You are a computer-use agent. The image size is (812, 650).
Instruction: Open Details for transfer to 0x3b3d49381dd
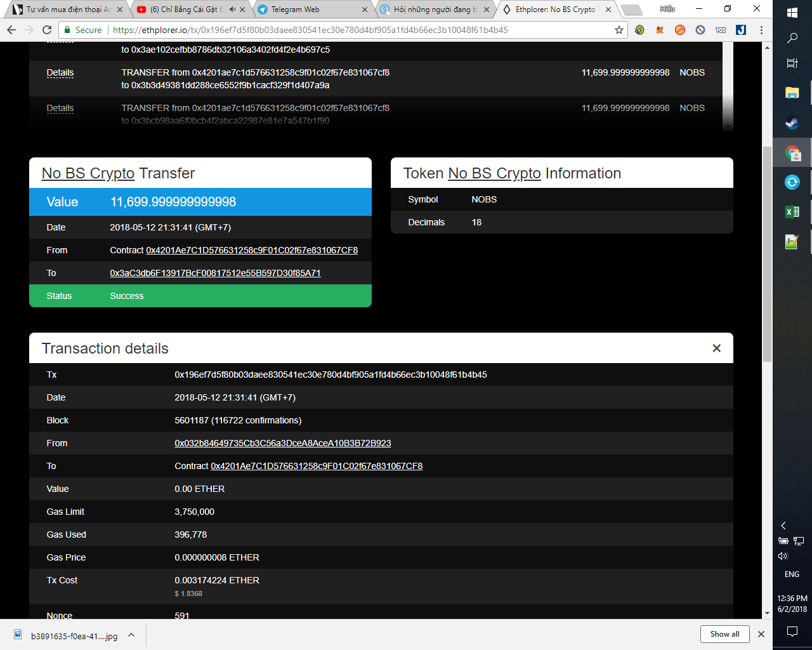pos(60,72)
